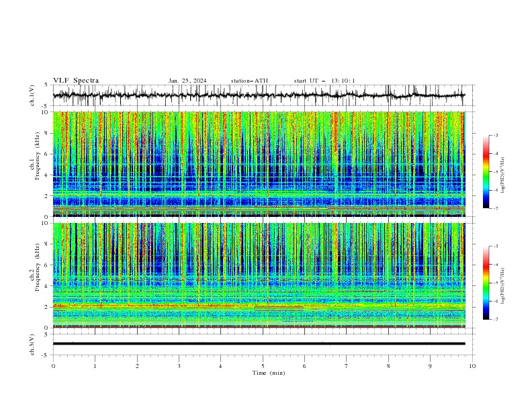Click inside the ch.1 spectrogram panel
Viewport: 532px width, 411px height.
point(259,164)
